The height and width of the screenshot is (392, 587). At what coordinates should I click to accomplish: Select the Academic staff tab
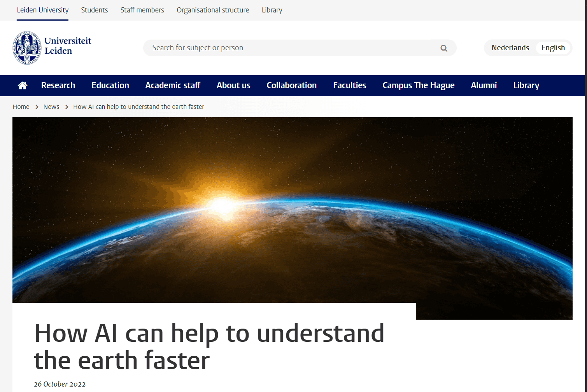pyautogui.click(x=173, y=85)
